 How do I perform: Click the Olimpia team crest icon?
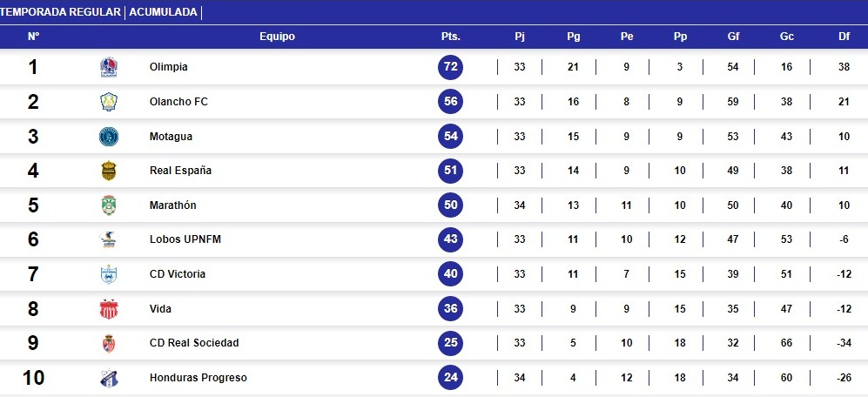pyautogui.click(x=108, y=67)
